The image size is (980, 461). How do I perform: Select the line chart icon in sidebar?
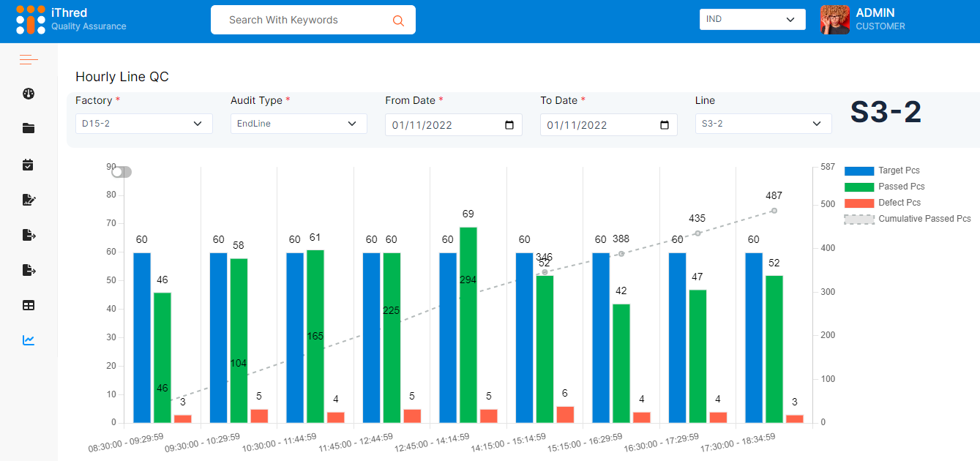pos(29,340)
